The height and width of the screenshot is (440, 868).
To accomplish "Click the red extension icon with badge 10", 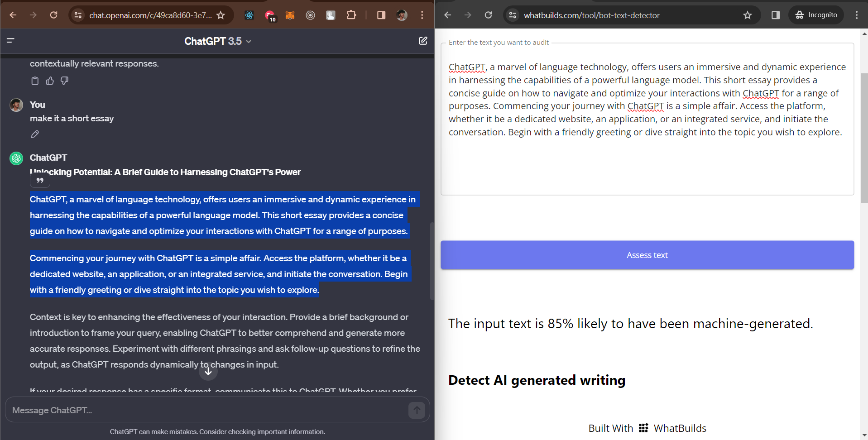I will (x=270, y=16).
